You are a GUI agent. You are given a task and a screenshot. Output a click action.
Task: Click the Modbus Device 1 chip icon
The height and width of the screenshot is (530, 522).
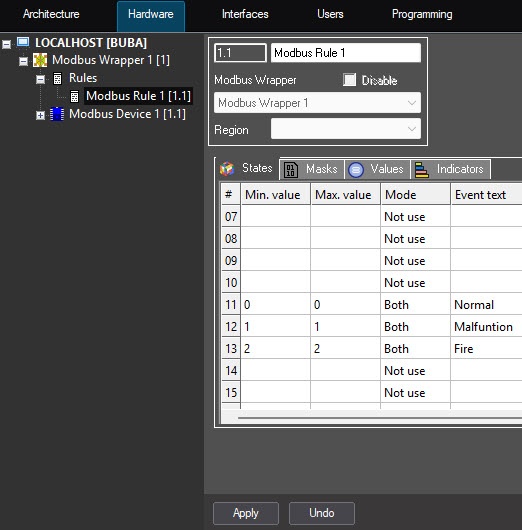[57, 114]
